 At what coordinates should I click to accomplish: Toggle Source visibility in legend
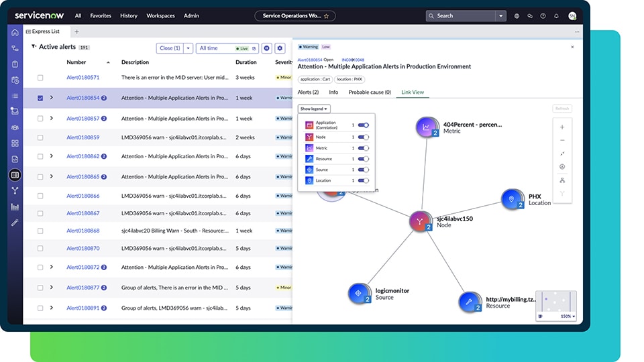(364, 170)
